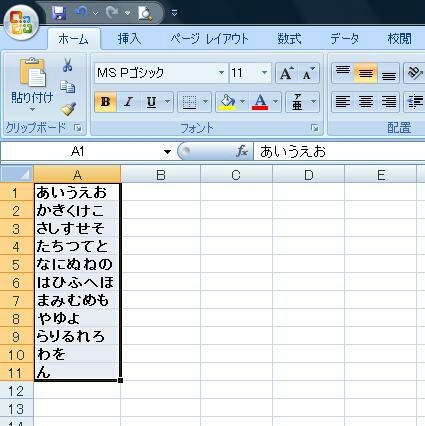Align text to top of cell

coord(343,72)
